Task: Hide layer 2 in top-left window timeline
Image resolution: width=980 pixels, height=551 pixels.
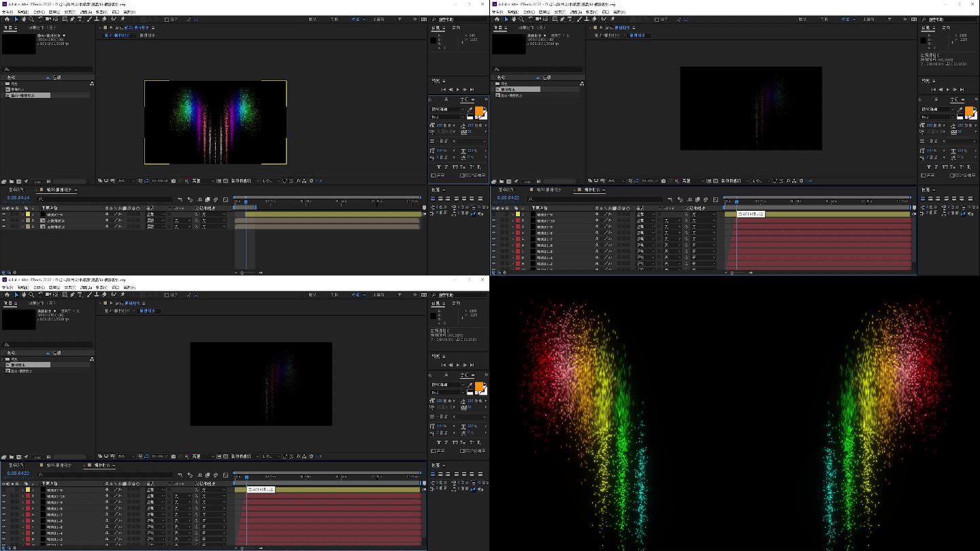Action: (x=3, y=220)
